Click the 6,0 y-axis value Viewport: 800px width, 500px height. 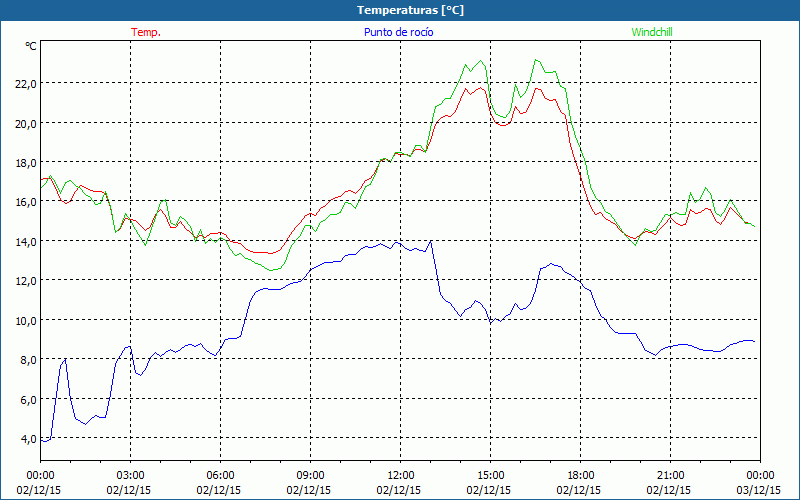[x=28, y=400]
